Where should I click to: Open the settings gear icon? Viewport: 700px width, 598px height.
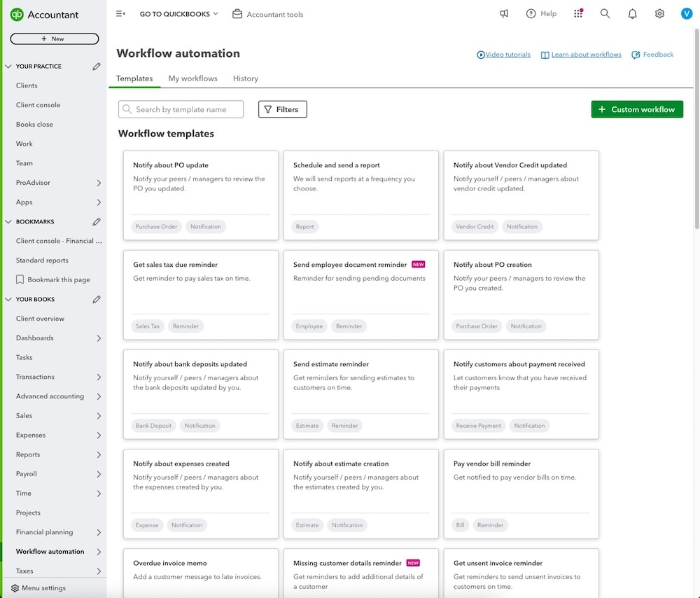pos(659,13)
